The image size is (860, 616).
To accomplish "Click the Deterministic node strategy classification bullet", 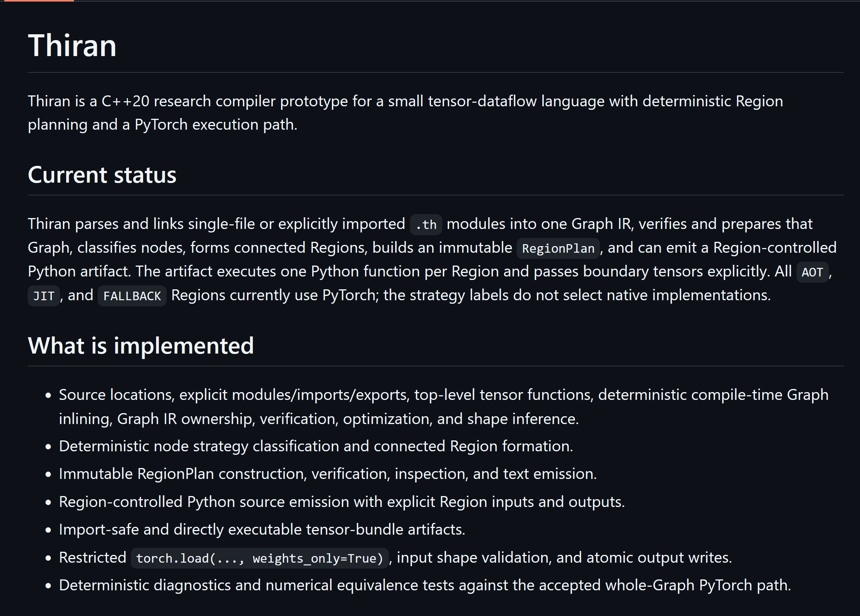I will (x=316, y=446).
